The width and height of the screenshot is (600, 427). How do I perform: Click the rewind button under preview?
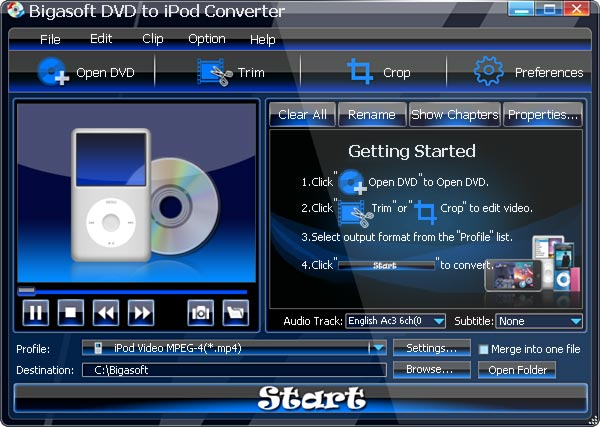(x=106, y=313)
